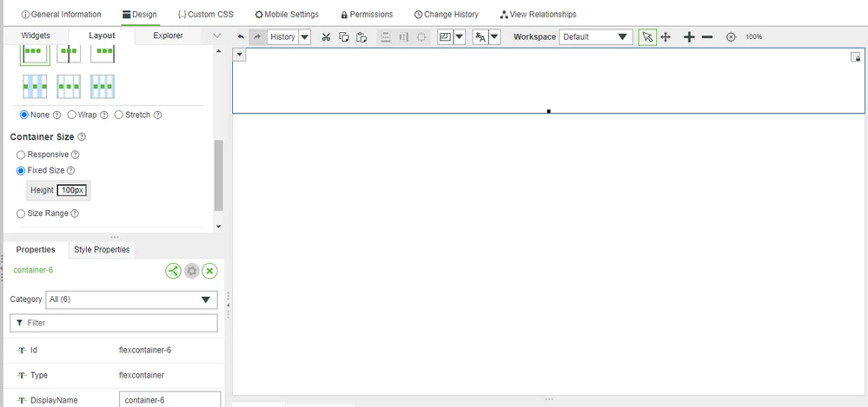Screen dimensions: 868x407
Task: Activate the Select pointer tool
Action: click(x=647, y=37)
